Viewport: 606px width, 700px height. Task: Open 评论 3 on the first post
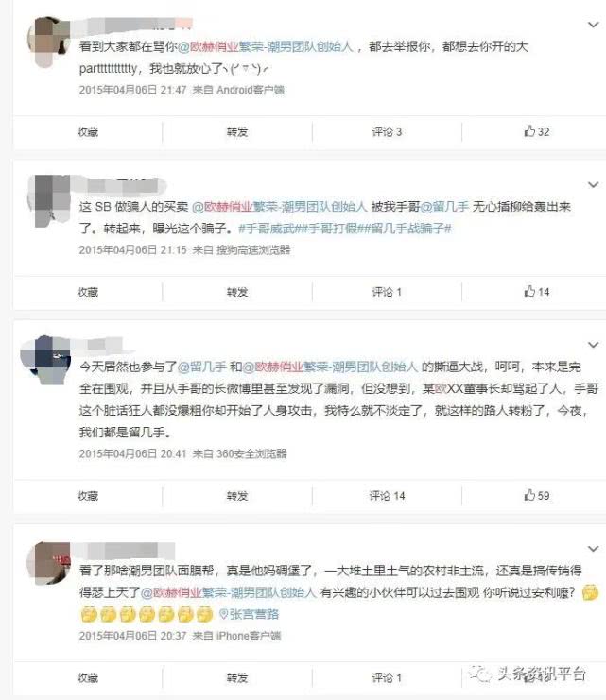[x=387, y=131]
